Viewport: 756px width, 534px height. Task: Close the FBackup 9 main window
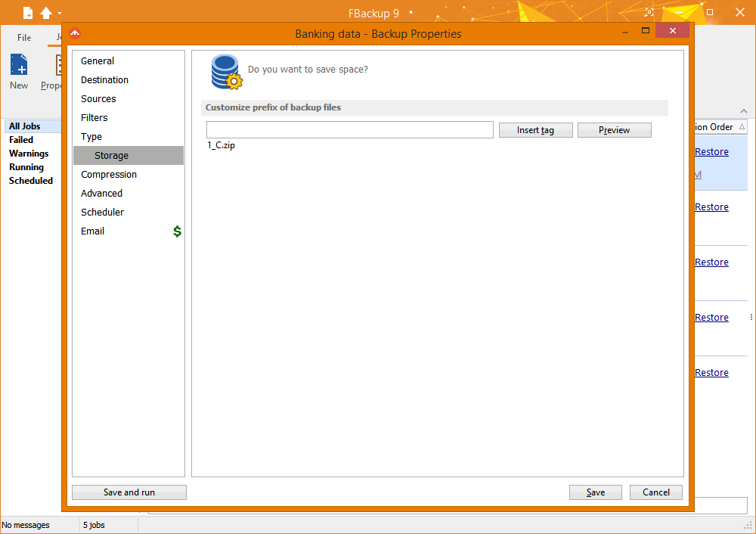click(x=740, y=13)
